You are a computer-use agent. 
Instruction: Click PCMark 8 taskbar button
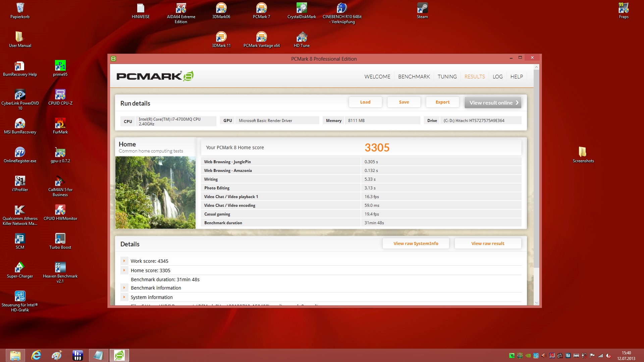coord(119,355)
